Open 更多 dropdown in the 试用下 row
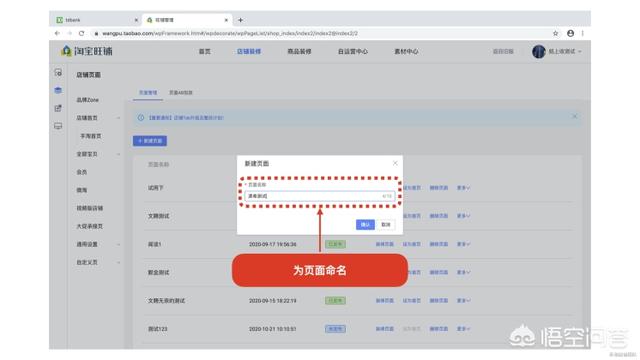 pos(463,188)
